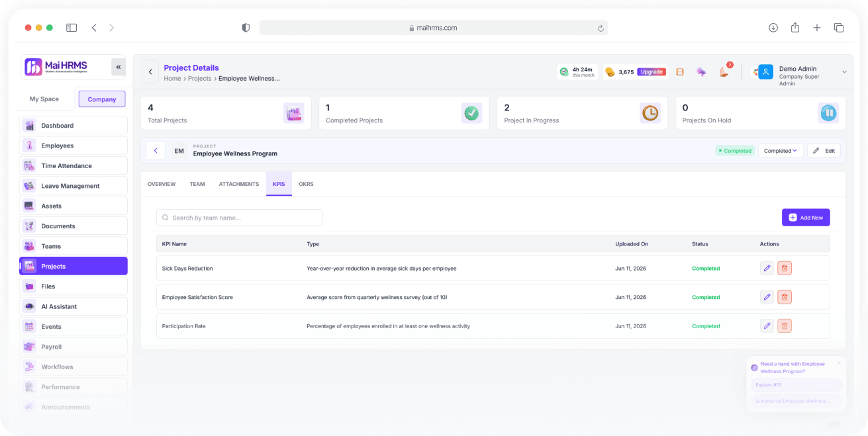Image resolution: width=868 pixels, height=436 pixels.
Task: Click the Safari share button
Action: (795, 27)
